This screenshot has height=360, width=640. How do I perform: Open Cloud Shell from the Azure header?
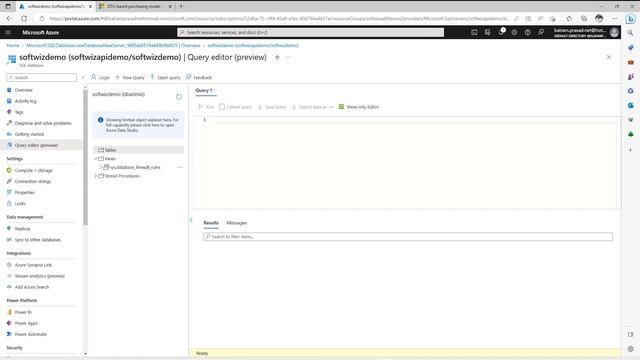(474, 32)
